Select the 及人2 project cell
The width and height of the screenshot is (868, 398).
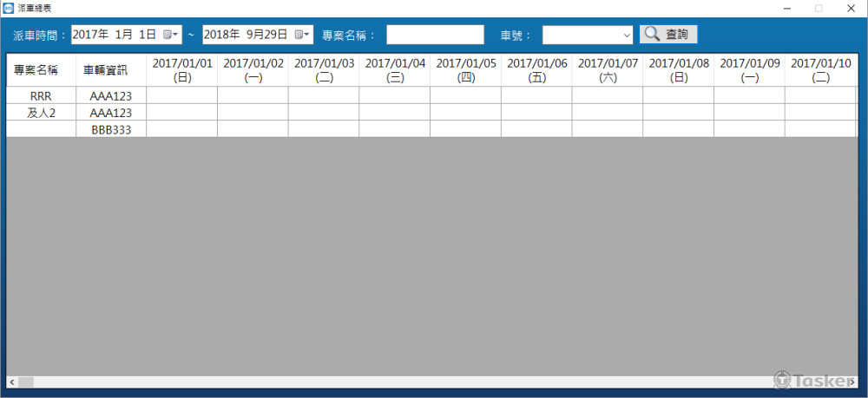(41, 113)
